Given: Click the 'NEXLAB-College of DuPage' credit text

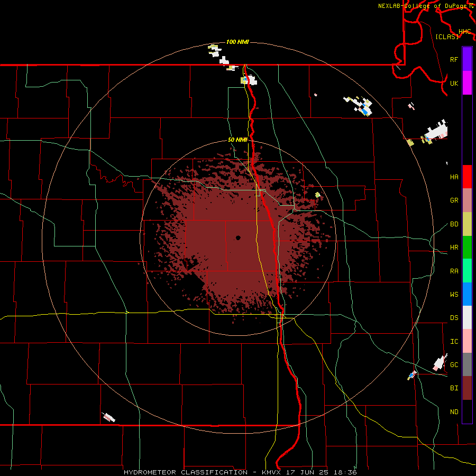Looking at the screenshot, I should pos(423,6).
